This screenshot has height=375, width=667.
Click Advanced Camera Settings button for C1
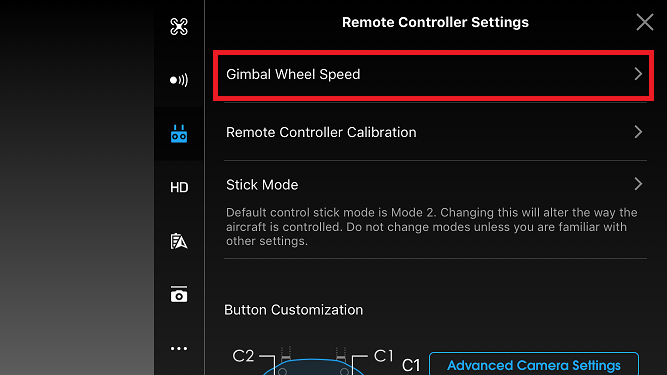pos(534,365)
